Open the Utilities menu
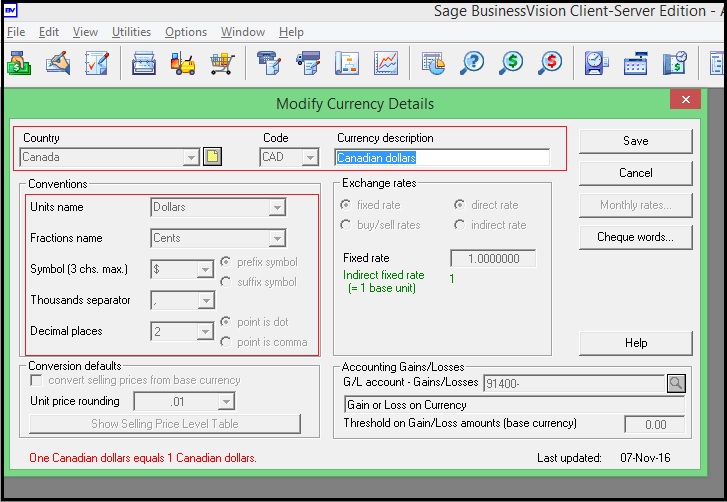727x502 pixels. [x=131, y=32]
